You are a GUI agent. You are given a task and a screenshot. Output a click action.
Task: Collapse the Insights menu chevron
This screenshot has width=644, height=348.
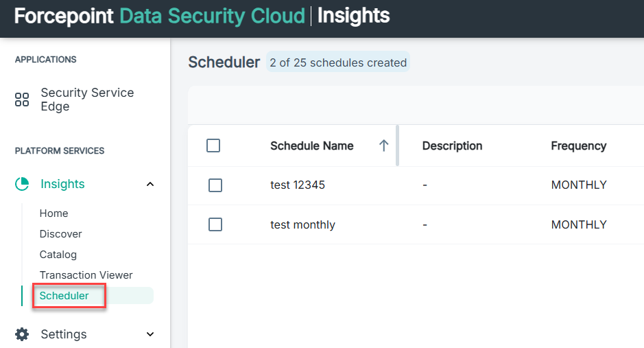click(150, 184)
